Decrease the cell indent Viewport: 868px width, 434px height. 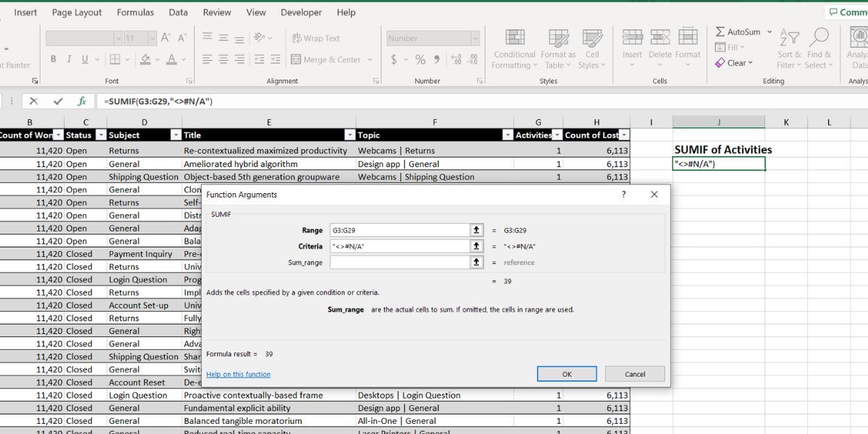(260, 59)
